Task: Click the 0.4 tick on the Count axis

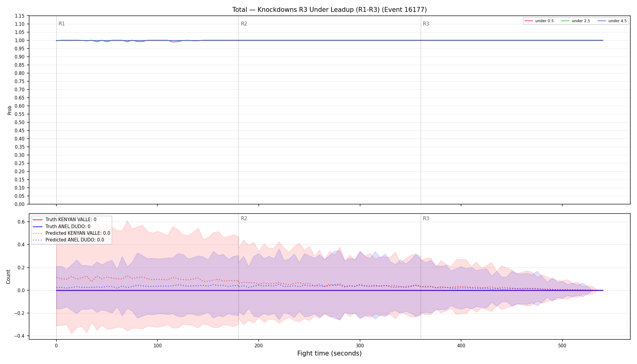Action: coord(21,244)
